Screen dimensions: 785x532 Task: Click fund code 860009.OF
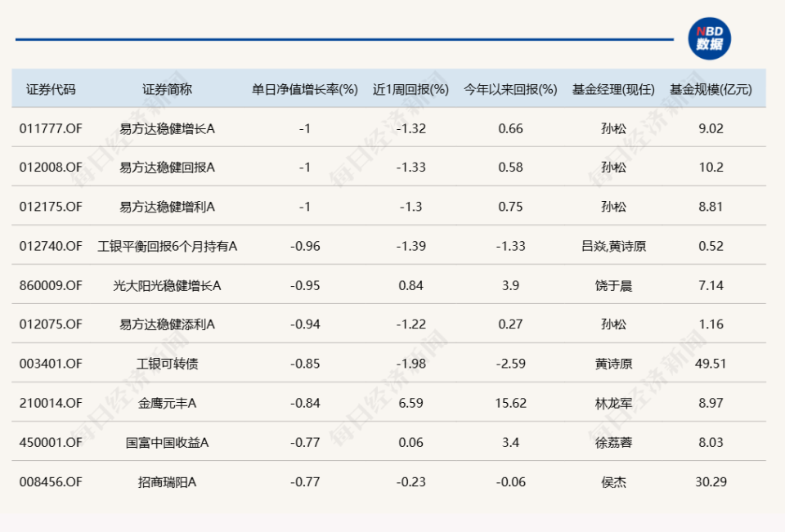coord(51,285)
